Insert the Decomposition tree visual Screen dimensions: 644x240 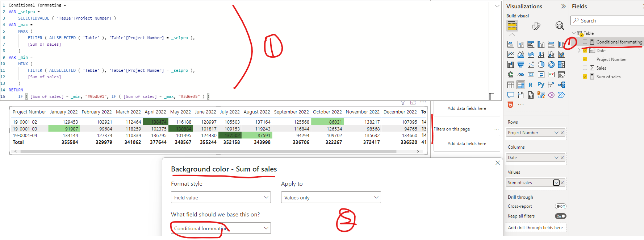pyautogui.click(x=561, y=85)
